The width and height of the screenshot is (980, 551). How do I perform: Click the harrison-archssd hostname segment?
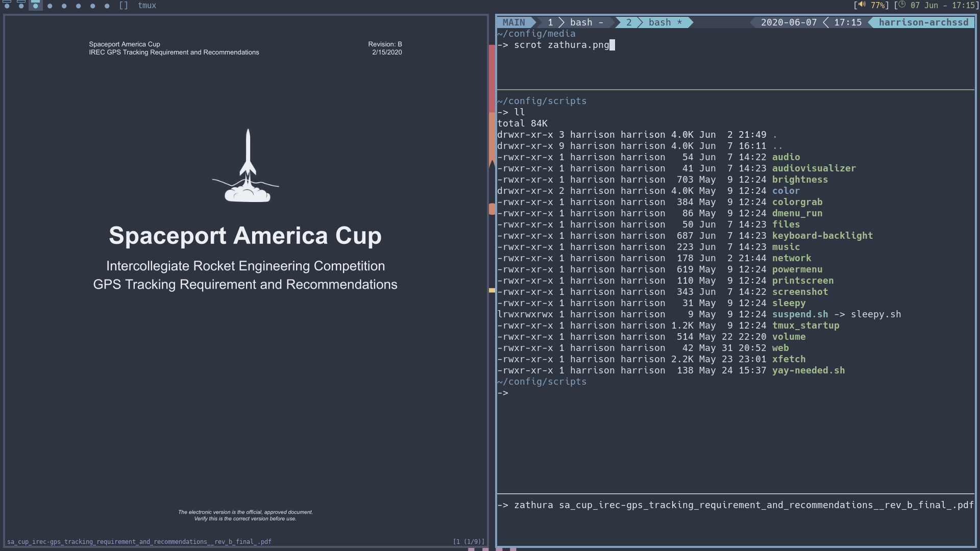click(x=923, y=22)
